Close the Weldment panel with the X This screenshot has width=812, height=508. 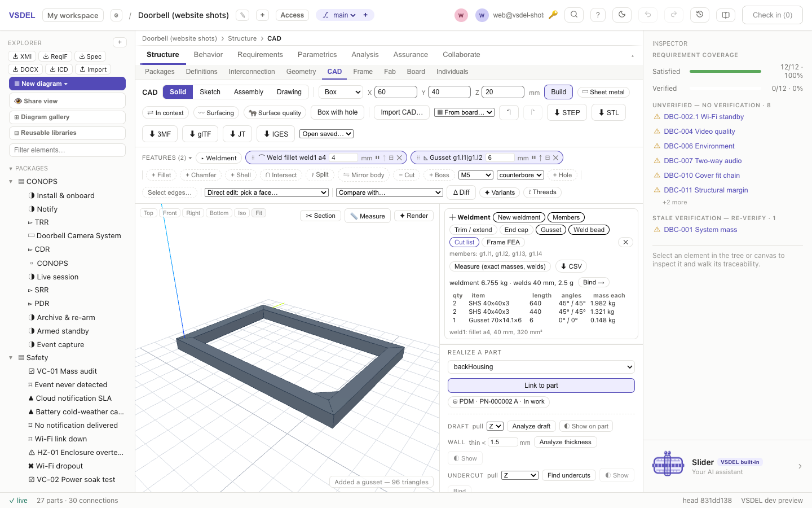(x=625, y=242)
